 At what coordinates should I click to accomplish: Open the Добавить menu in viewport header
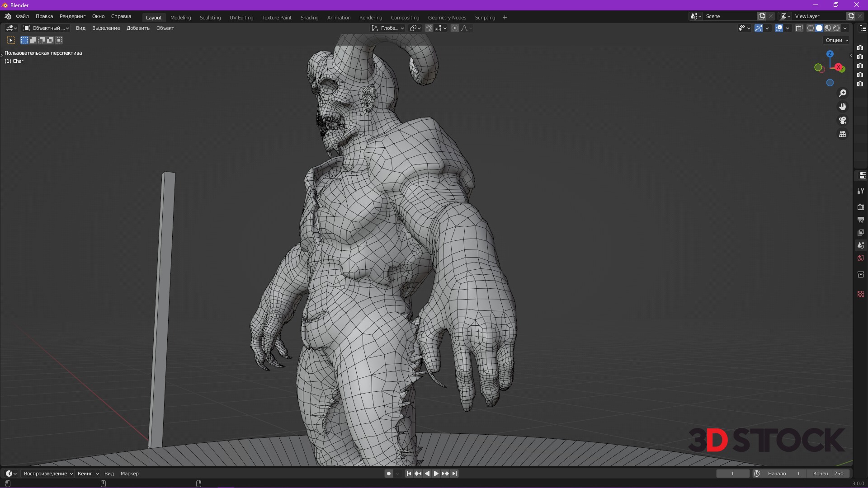[x=138, y=28]
